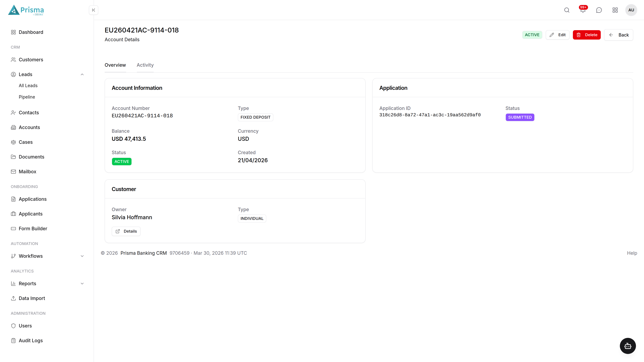Viewport: 644px width, 362px height.
Task: Click the INDIVIDUAL customer type badge
Action: (x=252, y=219)
